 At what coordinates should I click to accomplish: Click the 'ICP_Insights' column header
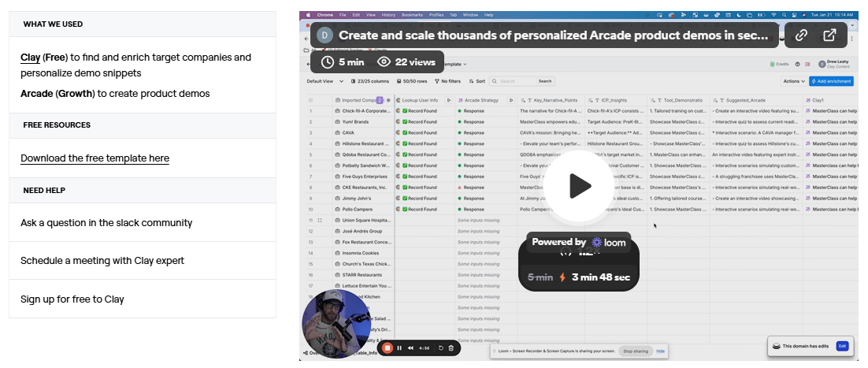pyautogui.click(x=616, y=100)
